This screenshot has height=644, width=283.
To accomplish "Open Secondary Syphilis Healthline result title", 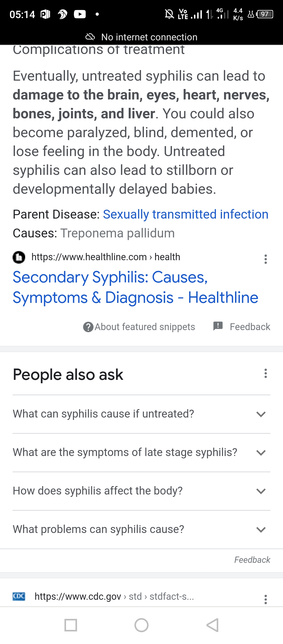I will 135,287.
